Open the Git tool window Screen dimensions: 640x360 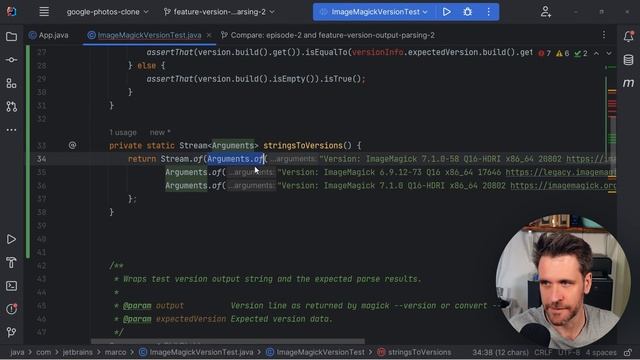pyautogui.click(x=11, y=332)
